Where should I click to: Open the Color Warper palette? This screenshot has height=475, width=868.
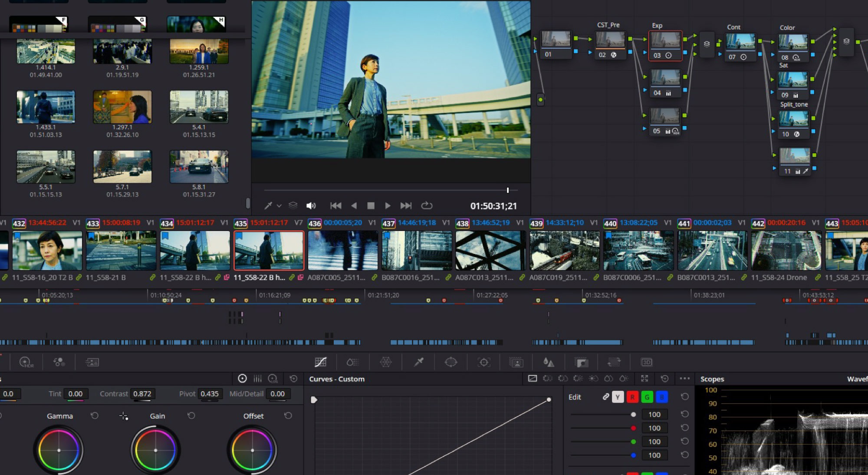pyautogui.click(x=386, y=362)
